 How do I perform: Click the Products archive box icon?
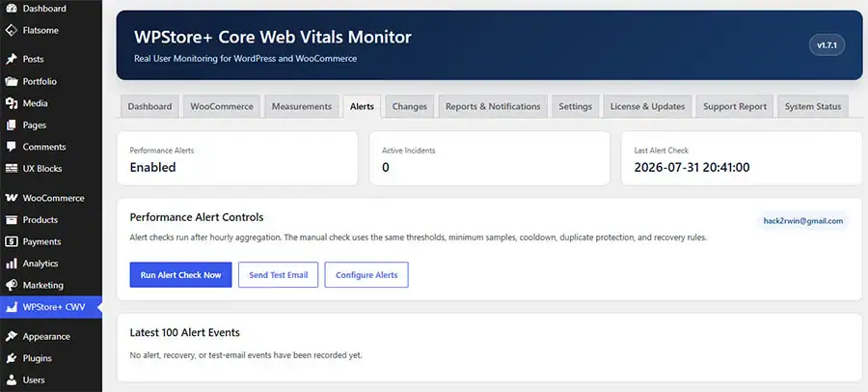click(x=11, y=219)
